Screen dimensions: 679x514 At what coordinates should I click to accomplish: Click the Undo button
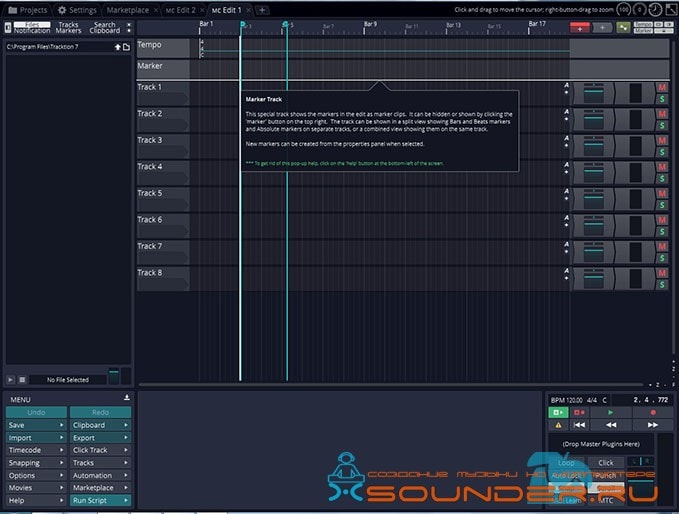point(36,412)
